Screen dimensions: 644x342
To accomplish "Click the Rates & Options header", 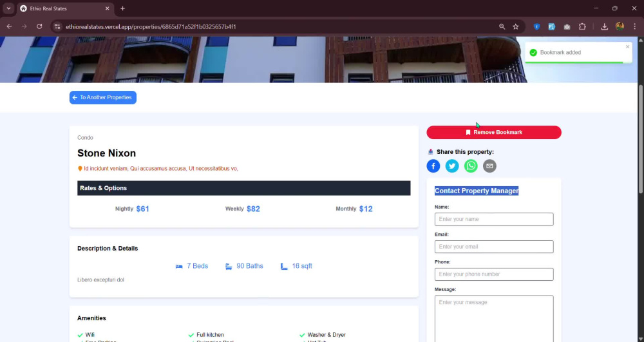I will (x=243, y=188).
